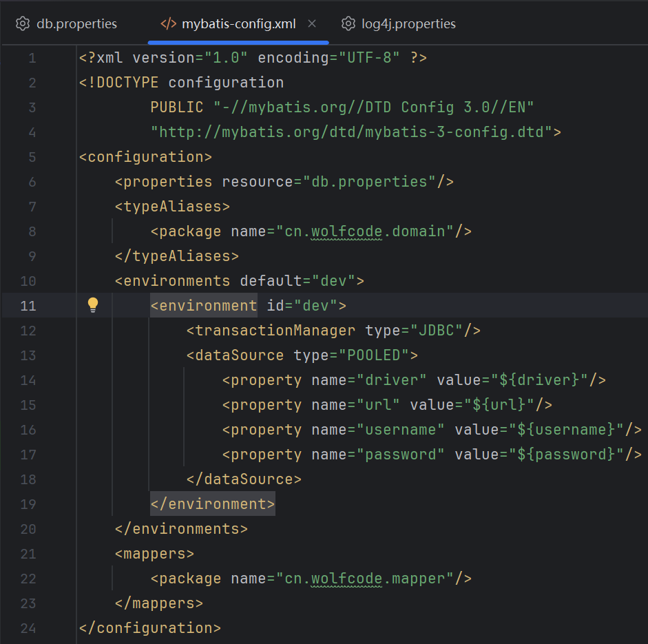Click the </mappers> closing tag

click(x=159, y=603)
